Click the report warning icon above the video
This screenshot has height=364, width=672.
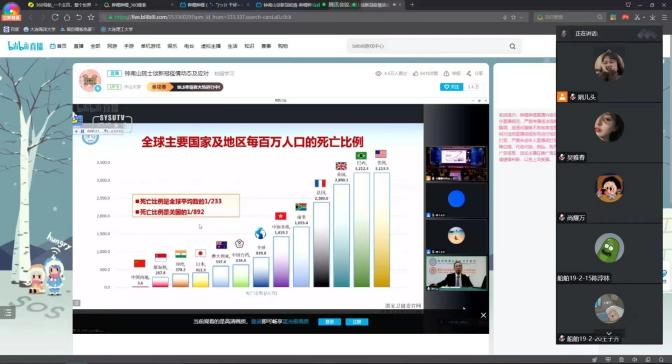pos(446,73)
